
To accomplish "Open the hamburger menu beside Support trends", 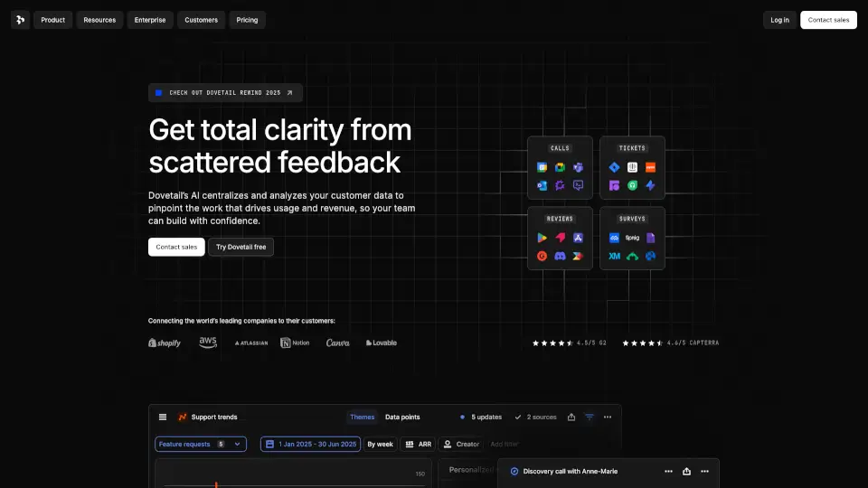I will click(x=163, y=418).
